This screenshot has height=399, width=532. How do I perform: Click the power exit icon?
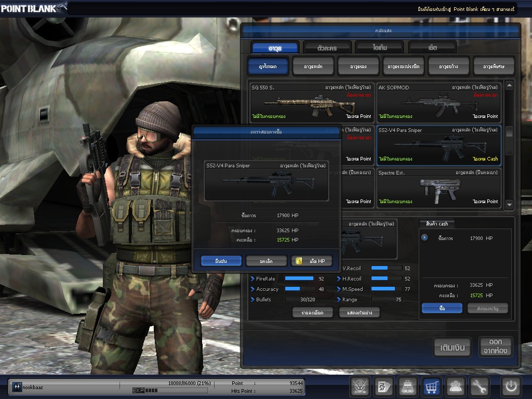coord(511,387)
